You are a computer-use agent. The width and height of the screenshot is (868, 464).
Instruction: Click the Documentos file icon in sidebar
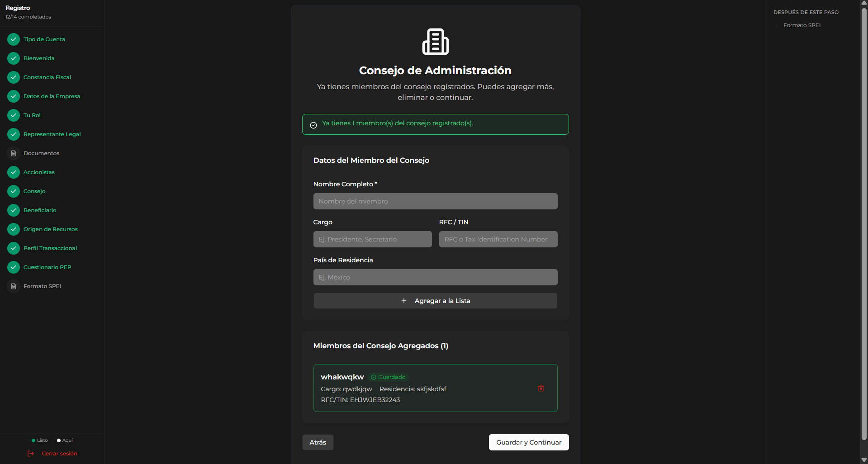click(x=14, y=153)
